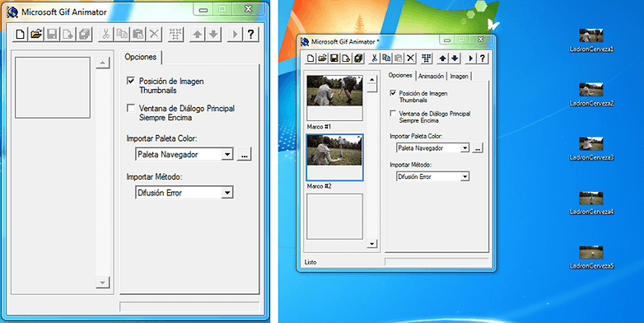Screen dimensions: 644x323
Task: Uncheck Posición de Imagen Thumbnails in right window
Action: point(393,93)
